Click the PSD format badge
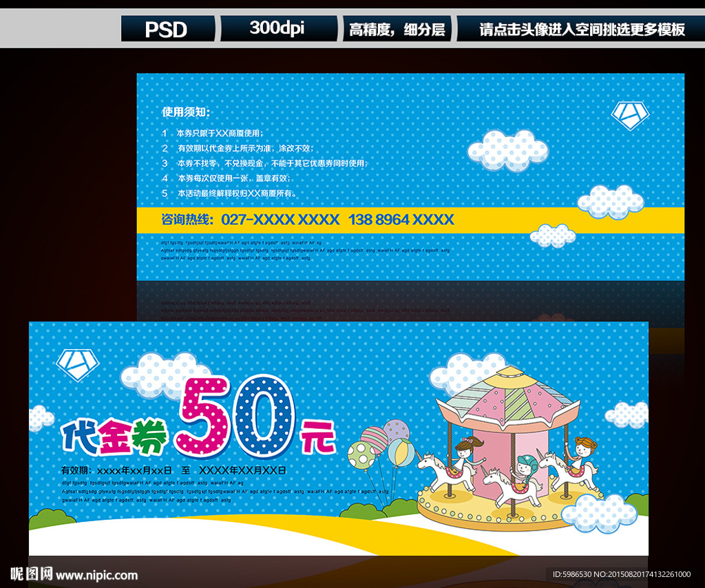Image resolution: width=705 pixels, height=588 pixels. pos(168,29)
